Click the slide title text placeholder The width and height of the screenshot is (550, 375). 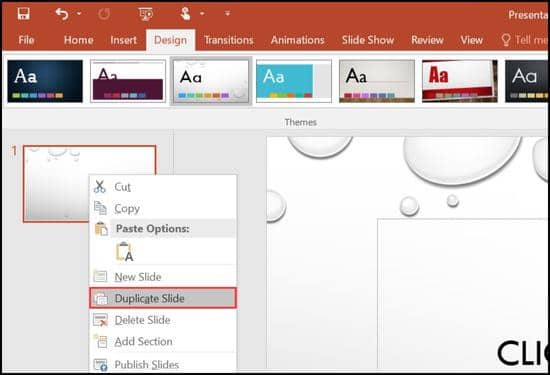[462, 295]
